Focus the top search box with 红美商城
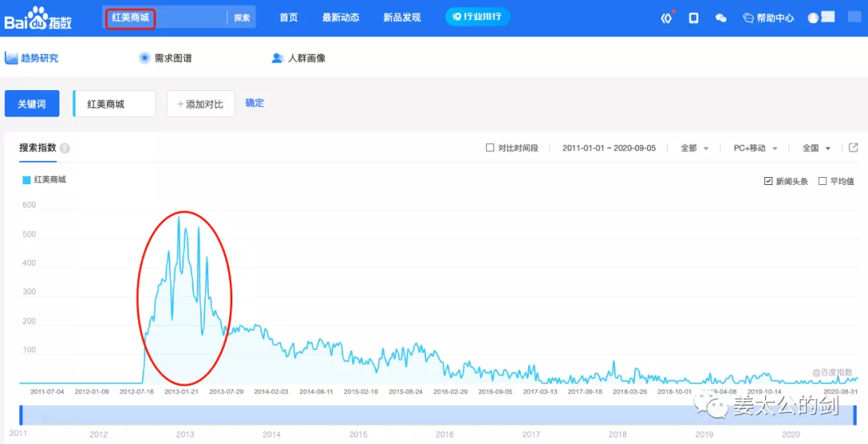The image size is (868, 444). pyautogui.click(x=165, y=18)
